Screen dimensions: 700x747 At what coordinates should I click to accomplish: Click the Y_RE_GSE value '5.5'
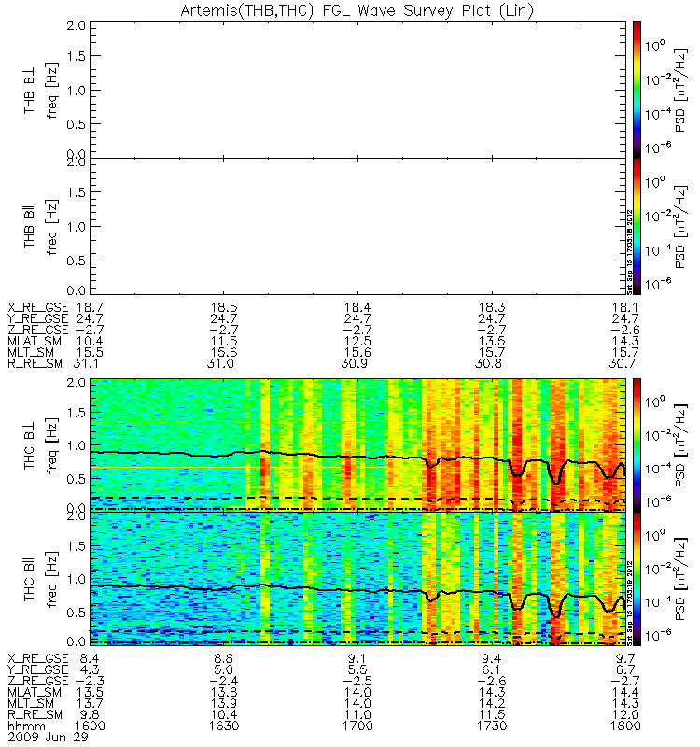[x=357, y=669]
